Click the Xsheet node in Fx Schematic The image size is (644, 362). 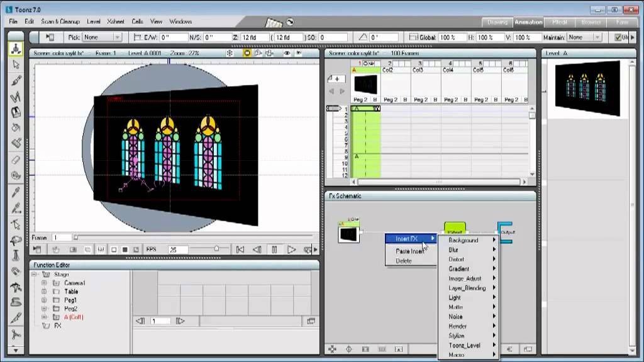[455, 228]
